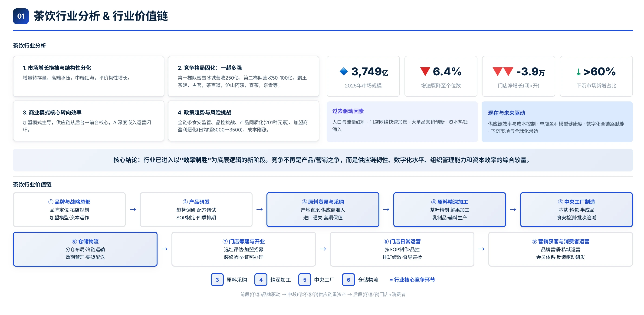Click the arrow between 门店日常运营 and 营销获客
The image size is (644, 315).
click(x=482, y=249)
